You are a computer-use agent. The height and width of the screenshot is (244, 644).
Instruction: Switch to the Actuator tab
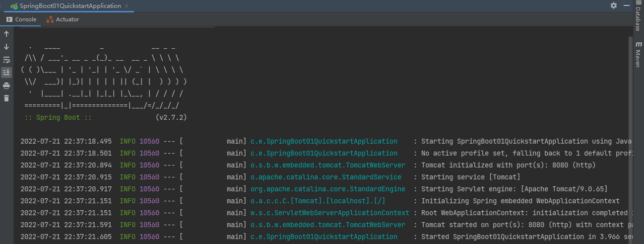point(63,19)
